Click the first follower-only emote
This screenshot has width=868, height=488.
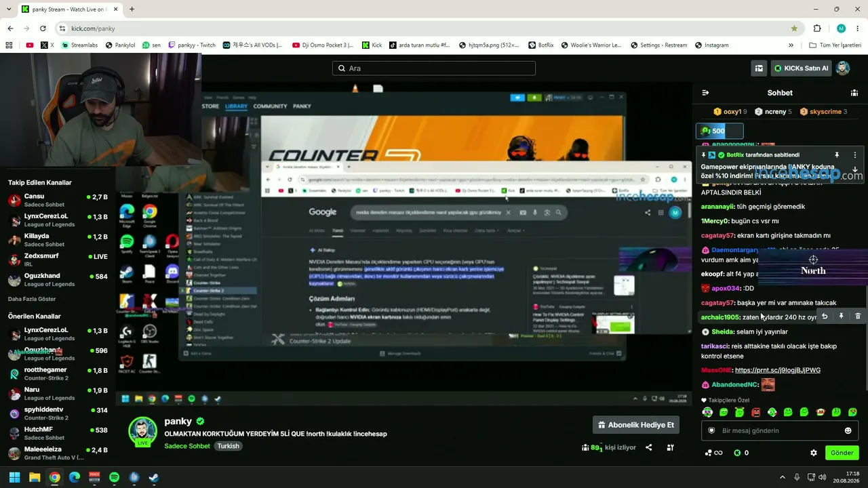pyautogui.click(x=707, y=412)
